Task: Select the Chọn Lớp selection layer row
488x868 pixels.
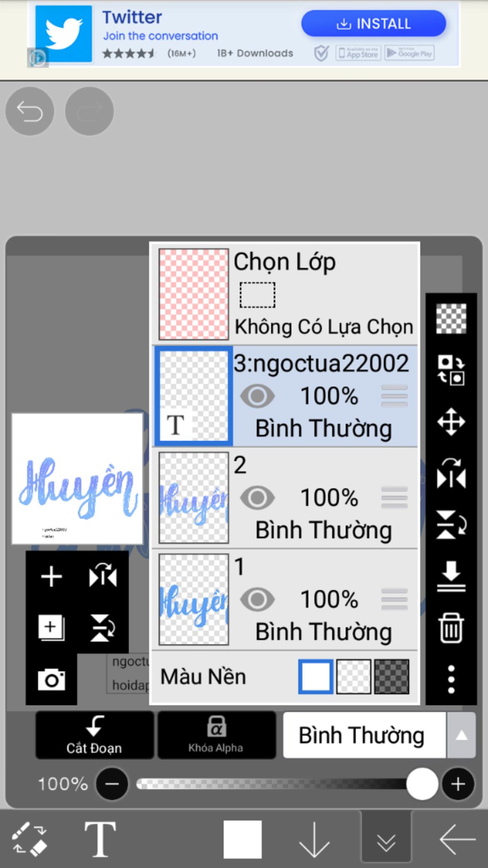Action: [x=285, y=294]
